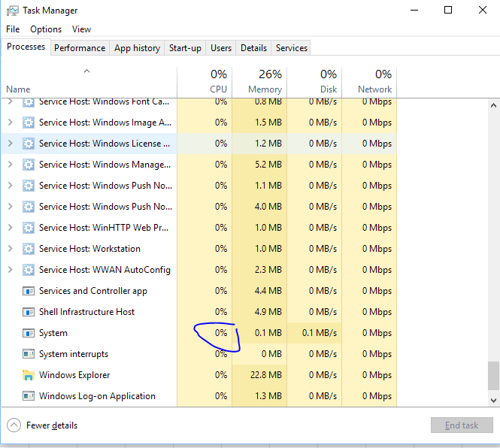Image resolution: width=500 pixels, height=448 pixels.
Task: Sort by the CPU column header
Action: coord(205,82)
